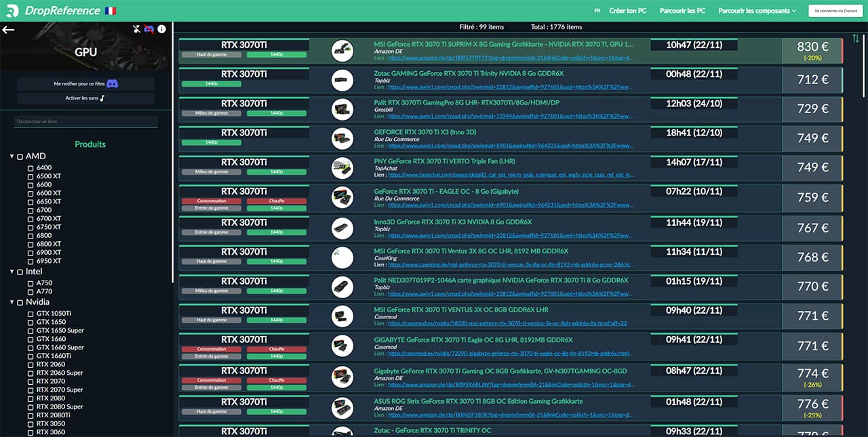Click the crossed-out Discord notification icon
The width and height of the screenshot is (868, 437).
tap(149, 29)
